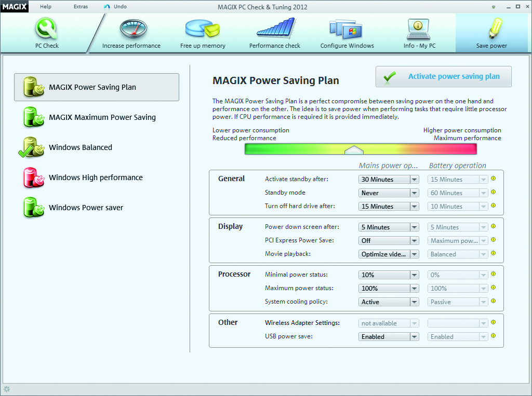Screen dimensions: 532x396
Task: Open Free up memory pie icon
Action: point(203,28)
